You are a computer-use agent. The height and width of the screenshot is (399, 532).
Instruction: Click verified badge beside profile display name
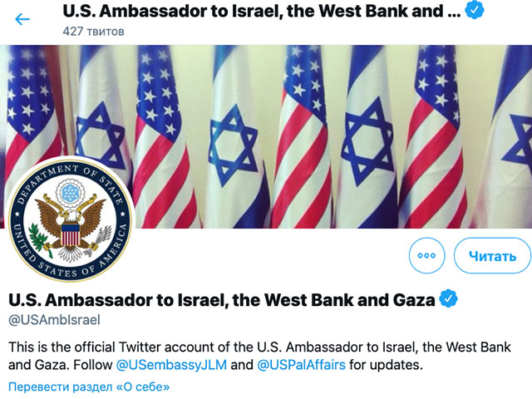point(448,298)
